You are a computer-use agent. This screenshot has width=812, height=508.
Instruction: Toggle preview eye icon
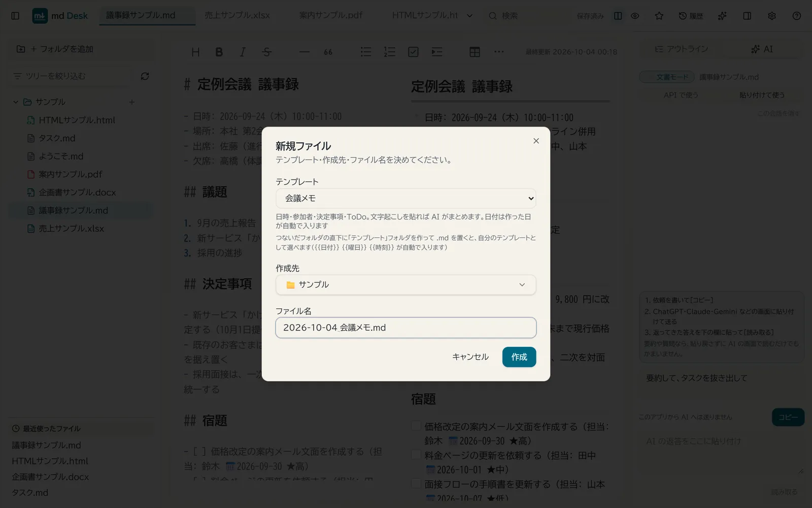[x=635, y=16]
